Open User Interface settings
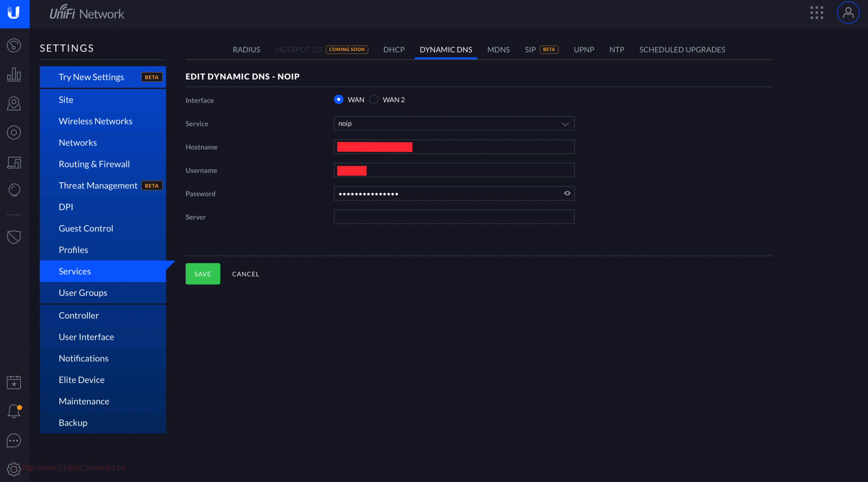The height and width of the screenshot is (482, 868). (x=103, y=337)
